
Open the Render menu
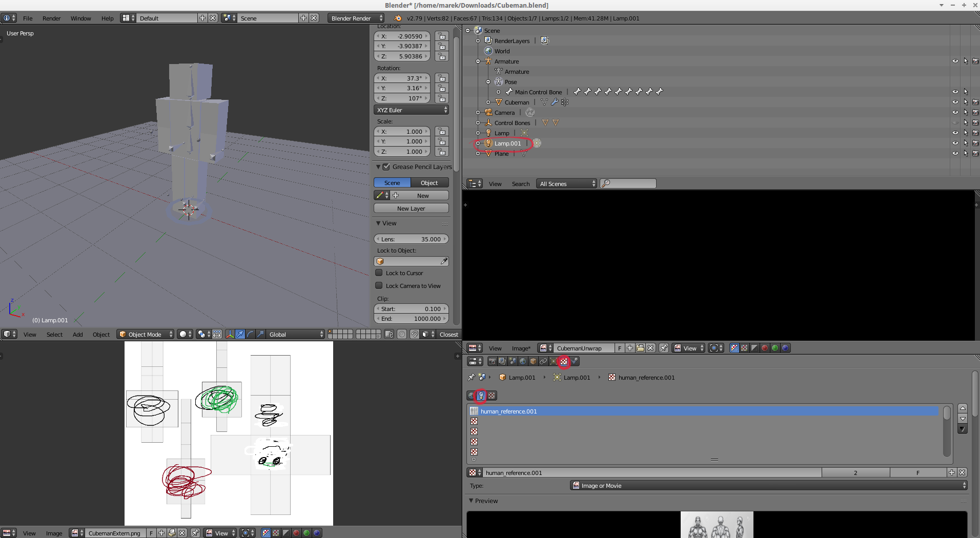pos(51,18)
